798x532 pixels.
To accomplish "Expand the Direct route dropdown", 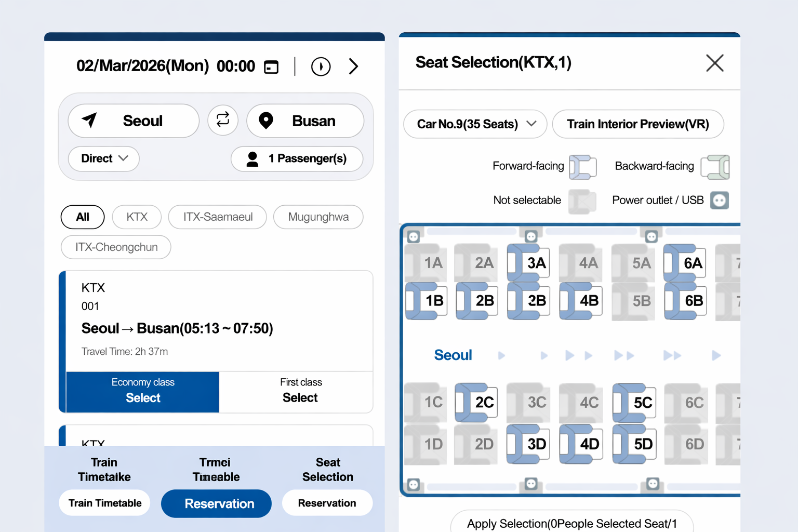I will 103,158.
